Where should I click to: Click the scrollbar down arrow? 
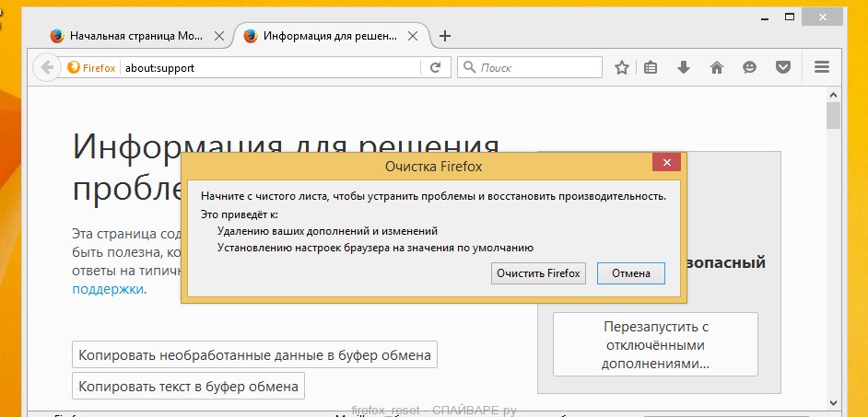point(833,402)
